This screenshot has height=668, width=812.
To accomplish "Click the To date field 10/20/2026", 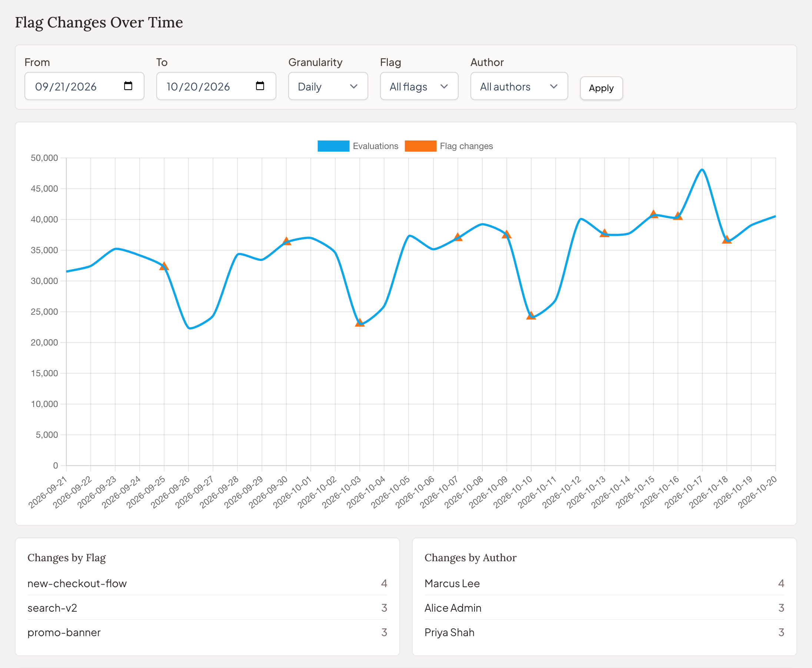I will coord(216,86).
